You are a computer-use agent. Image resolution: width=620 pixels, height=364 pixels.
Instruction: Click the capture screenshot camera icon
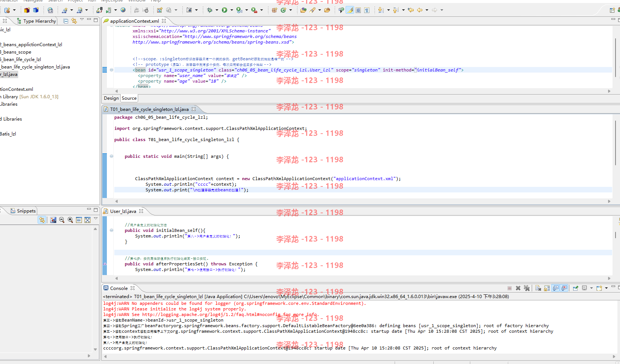coord(189,10)
